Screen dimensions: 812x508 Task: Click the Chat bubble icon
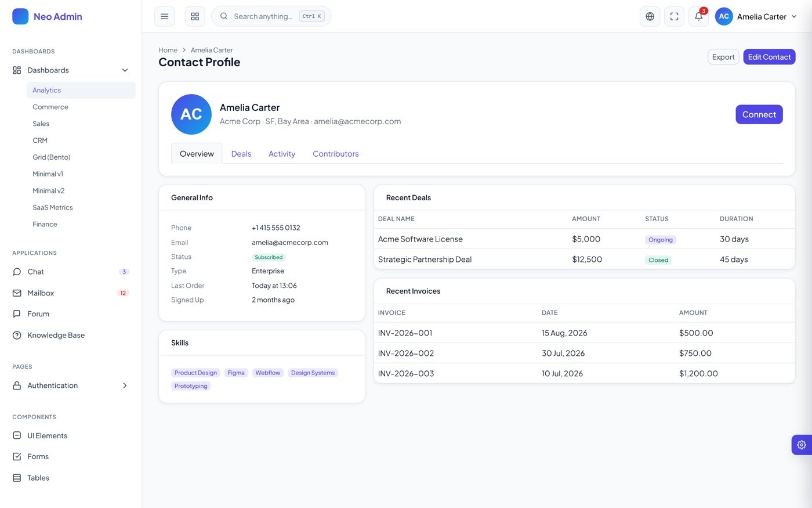pos(17,272)
